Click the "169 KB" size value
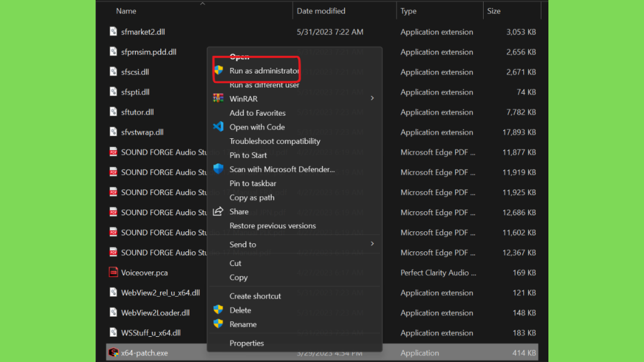The height and width of the screenshot is (362, 644). pyautogui.click(x=525, y=273)
